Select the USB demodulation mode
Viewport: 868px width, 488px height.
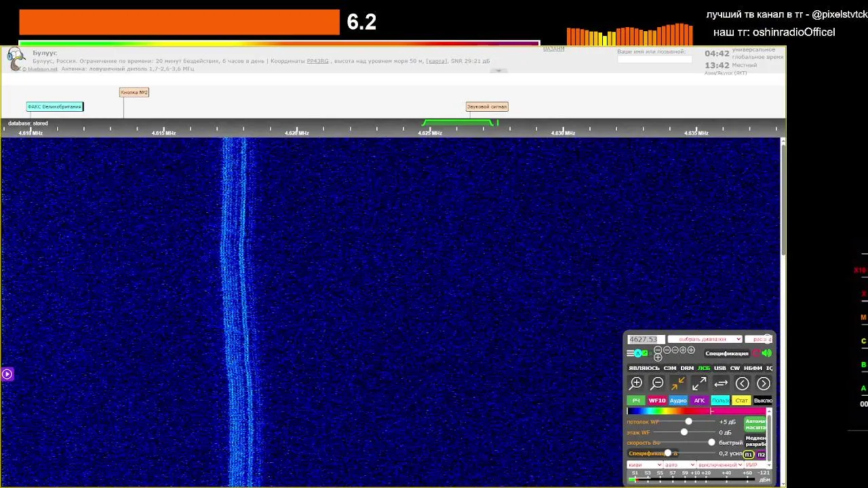[719, 368]
